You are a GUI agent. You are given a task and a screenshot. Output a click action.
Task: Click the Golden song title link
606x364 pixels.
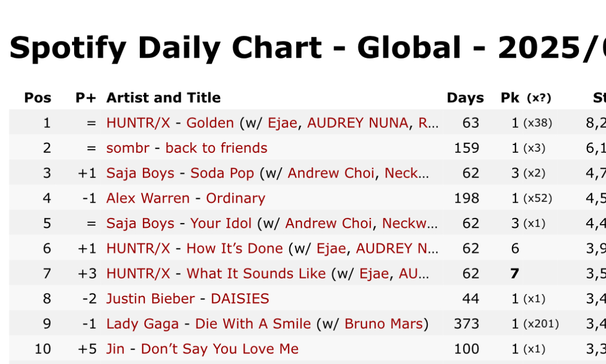coord(210,123)
